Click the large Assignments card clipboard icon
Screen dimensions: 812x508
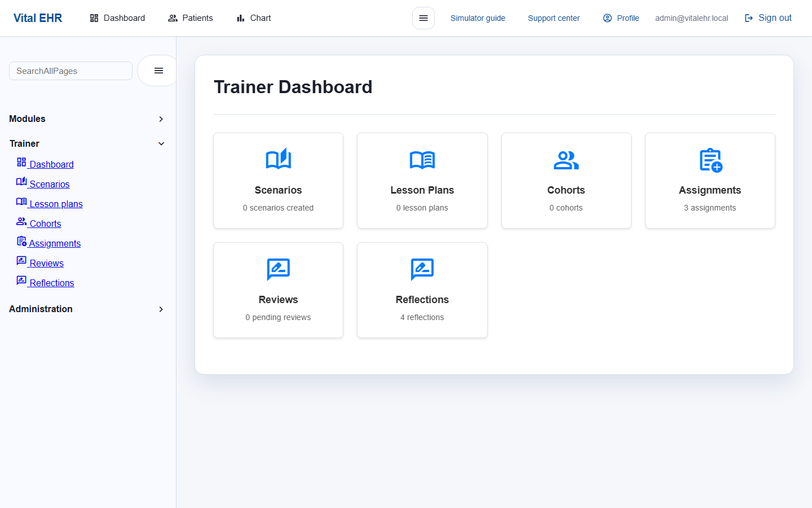(710, 160)
